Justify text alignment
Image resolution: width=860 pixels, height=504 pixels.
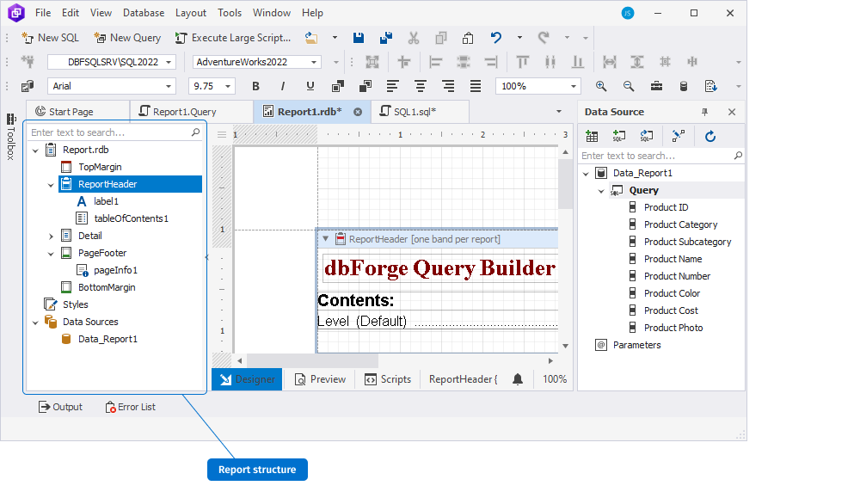pos(476,86)
